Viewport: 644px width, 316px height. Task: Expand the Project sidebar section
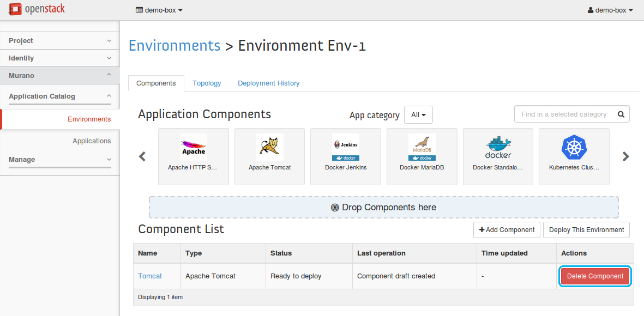point(59,41)
